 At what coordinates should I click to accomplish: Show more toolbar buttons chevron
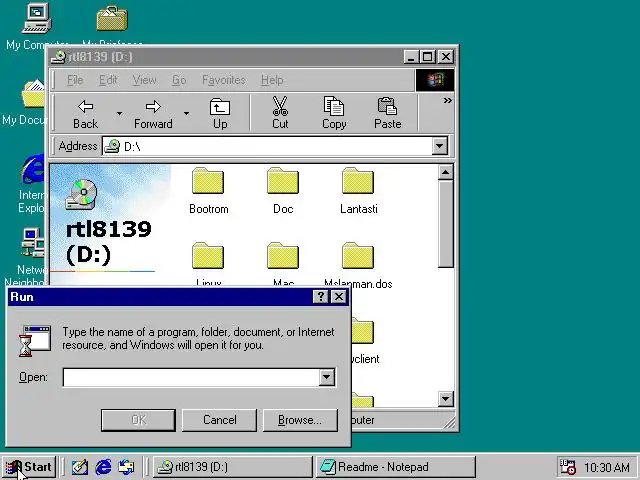(x=448, y=100)
